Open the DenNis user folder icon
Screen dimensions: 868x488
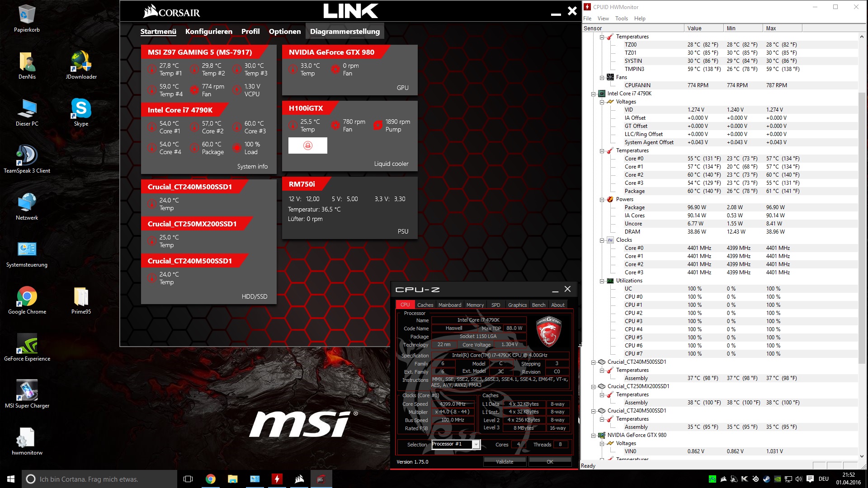click(27, 66)
